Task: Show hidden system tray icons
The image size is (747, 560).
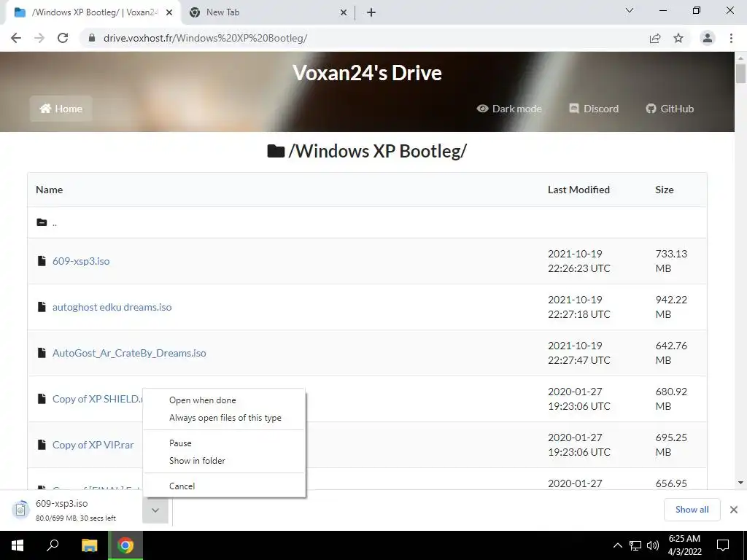Action: (x=617, y=545)
